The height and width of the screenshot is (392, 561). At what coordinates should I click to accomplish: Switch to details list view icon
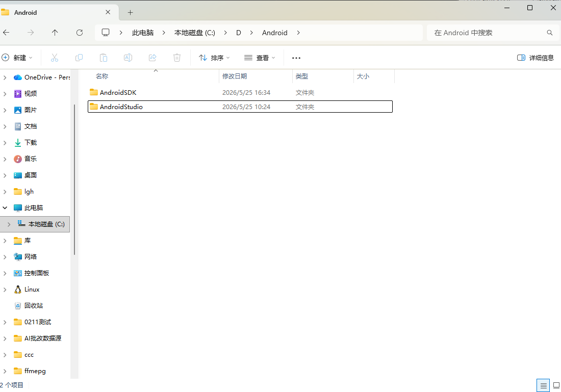pyautogui.click(x=543, y=385)
